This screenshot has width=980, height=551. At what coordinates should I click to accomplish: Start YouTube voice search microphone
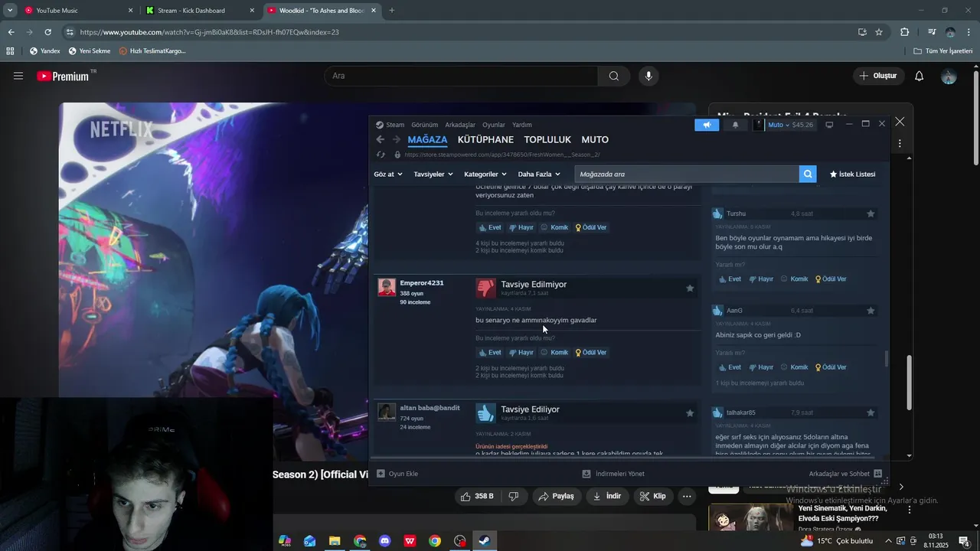tap(648, 76)
